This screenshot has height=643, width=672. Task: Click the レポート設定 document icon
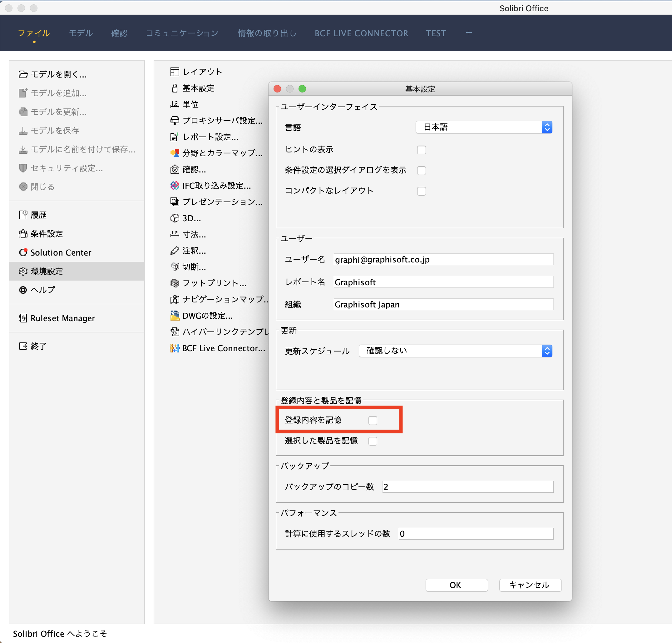pyautogui.click(x=175, y=137)
